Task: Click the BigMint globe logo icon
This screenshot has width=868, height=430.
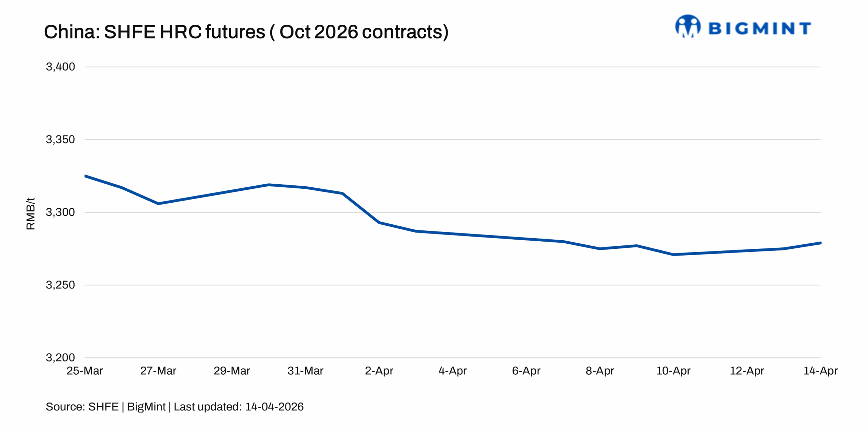Action: (x=687, y=26)
